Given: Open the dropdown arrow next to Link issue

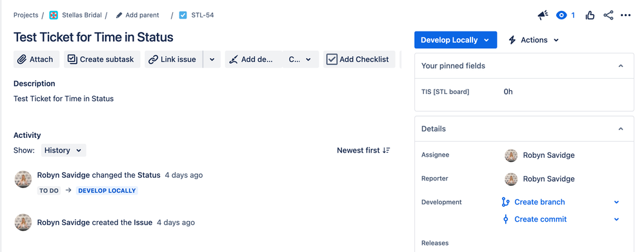Looking at the screenshot, I should pos(212,59).
